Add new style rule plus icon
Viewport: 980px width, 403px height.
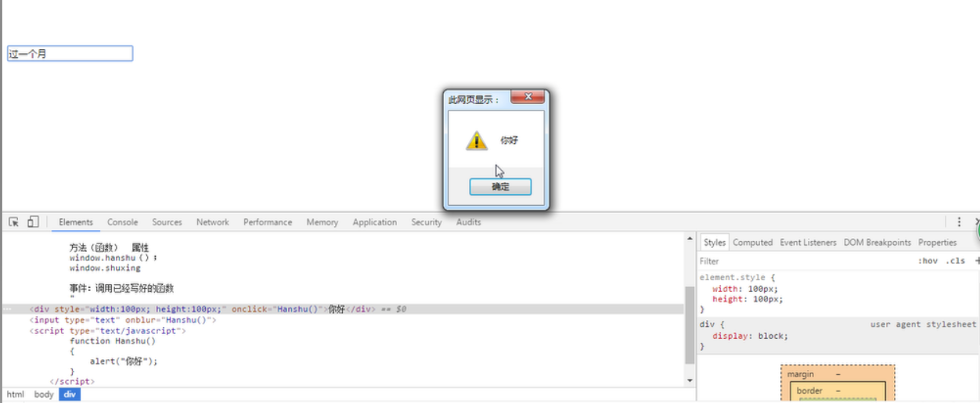click(977, 261)
